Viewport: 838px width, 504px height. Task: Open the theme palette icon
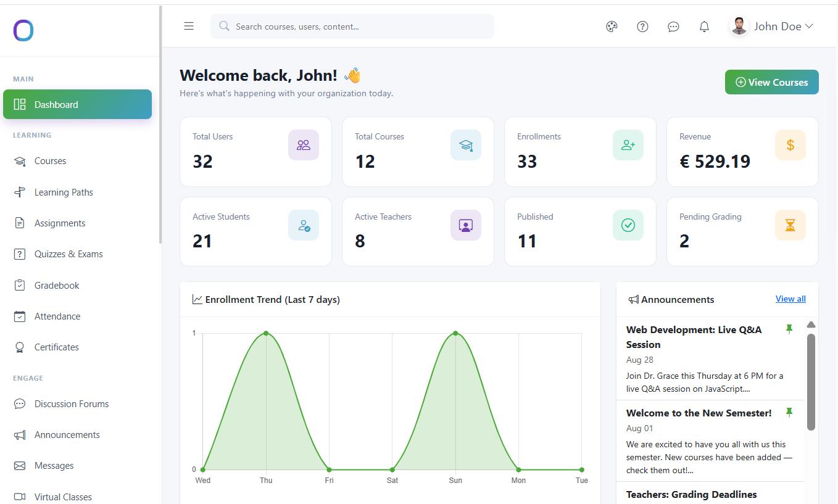(x=612, y=27)
